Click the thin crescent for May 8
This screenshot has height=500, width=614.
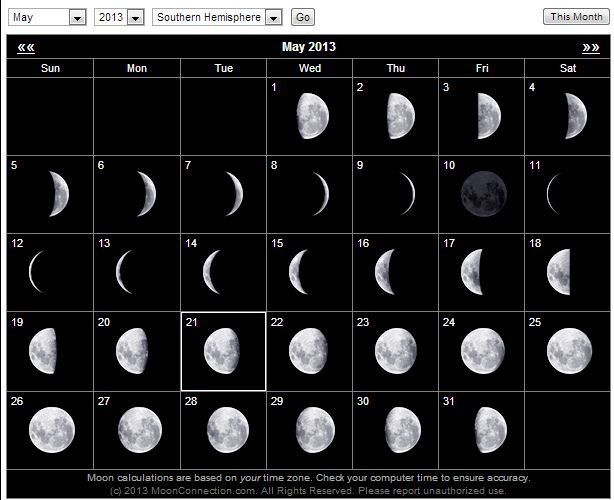point(320,194)
